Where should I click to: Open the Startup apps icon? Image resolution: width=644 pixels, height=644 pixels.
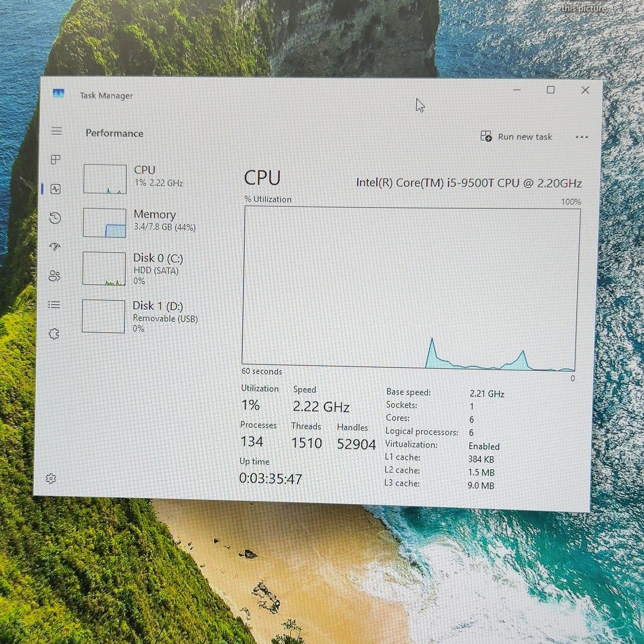pyautogui.click(x=55, y=247)
